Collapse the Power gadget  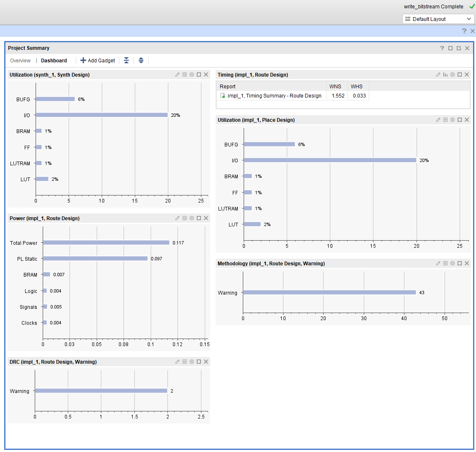pyautogui.click(x=192, y=218)
